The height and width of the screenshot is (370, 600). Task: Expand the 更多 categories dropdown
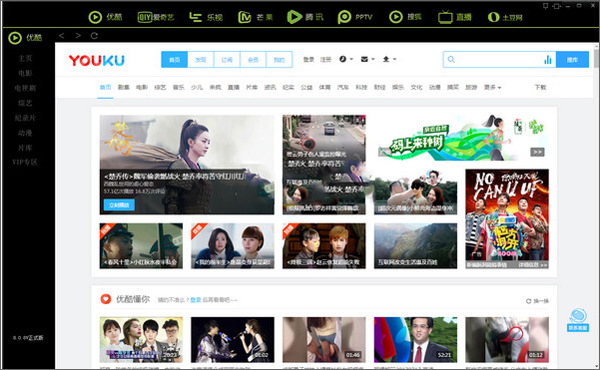coord(492,88)
